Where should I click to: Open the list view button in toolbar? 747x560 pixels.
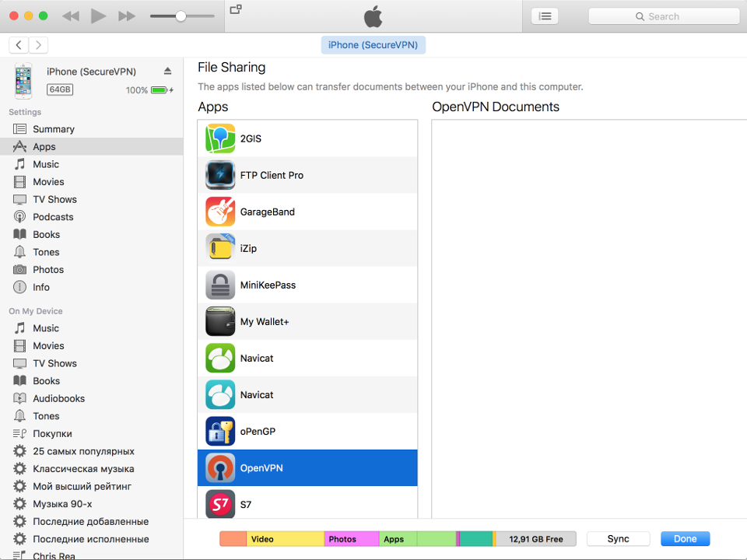(x=545, y=16)
